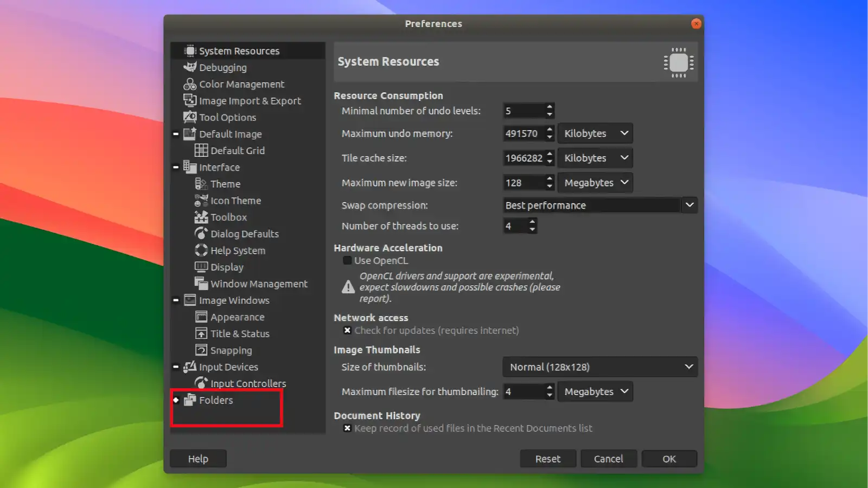Click the Reset button
The width and height of the screenshot is (868, 488).
pyautogui.click(x=548, y=458)
